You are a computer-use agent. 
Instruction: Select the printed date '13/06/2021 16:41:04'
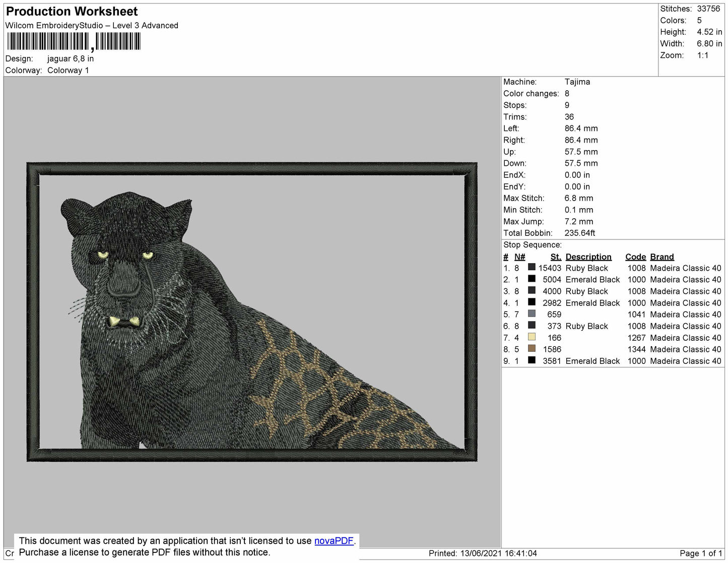point(498,553)
